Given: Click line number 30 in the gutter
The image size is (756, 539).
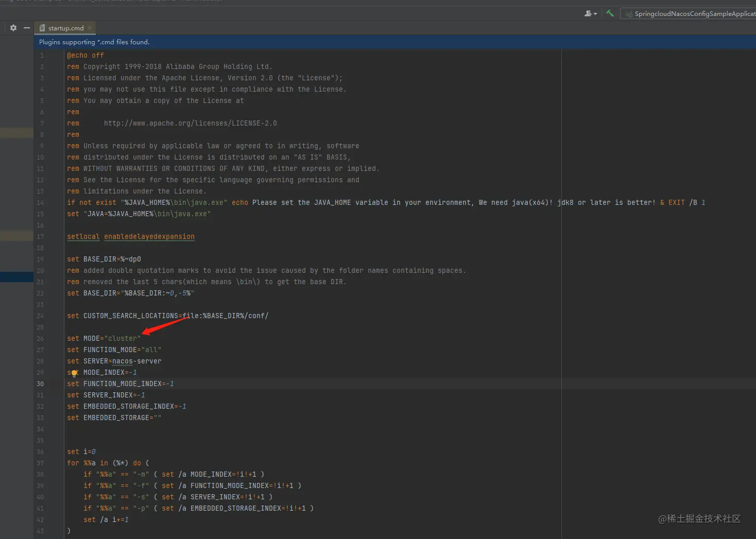Looking at the screenshot, I should click(40, 384).
